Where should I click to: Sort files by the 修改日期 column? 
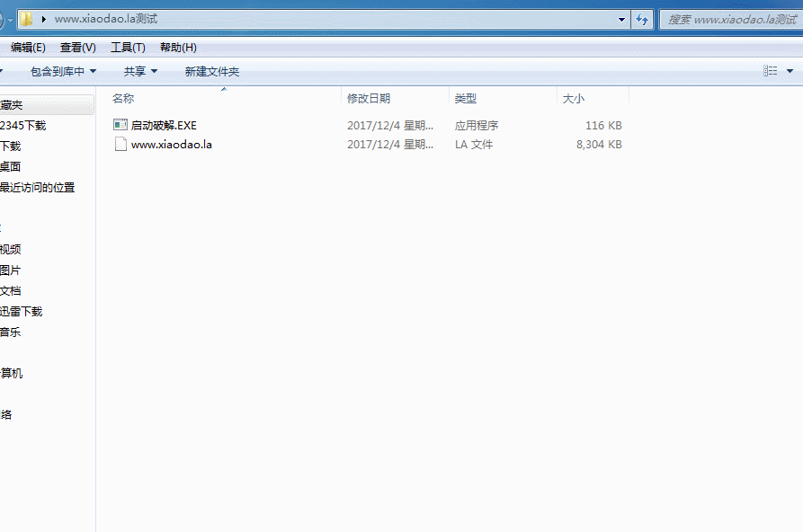pyautogui.click(x=369, y=99)
